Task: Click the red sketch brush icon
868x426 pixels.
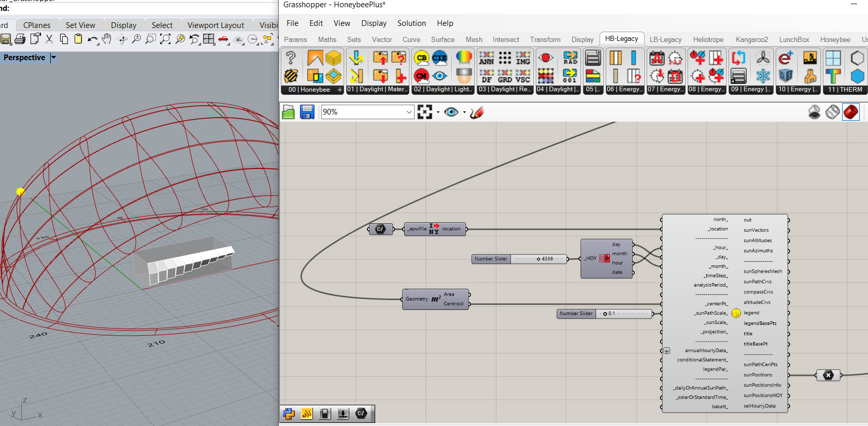Action: coord(477,112)
